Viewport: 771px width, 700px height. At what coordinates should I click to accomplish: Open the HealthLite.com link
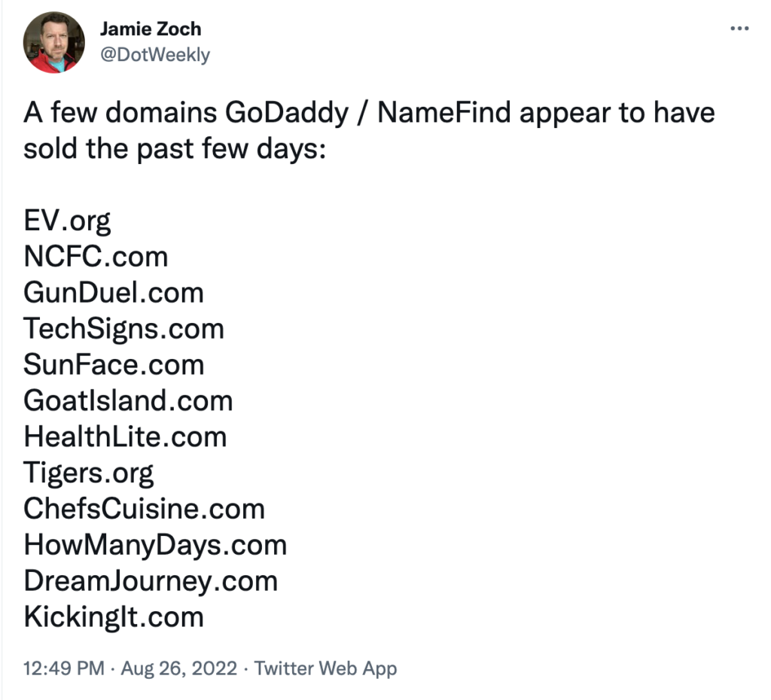[x=125, y=437]
